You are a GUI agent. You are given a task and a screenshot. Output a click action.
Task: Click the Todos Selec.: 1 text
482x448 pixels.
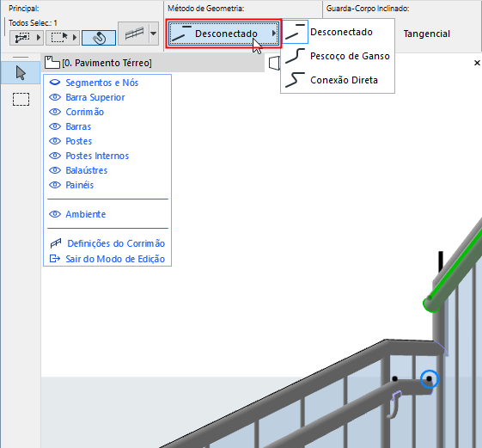coord(33,23)
